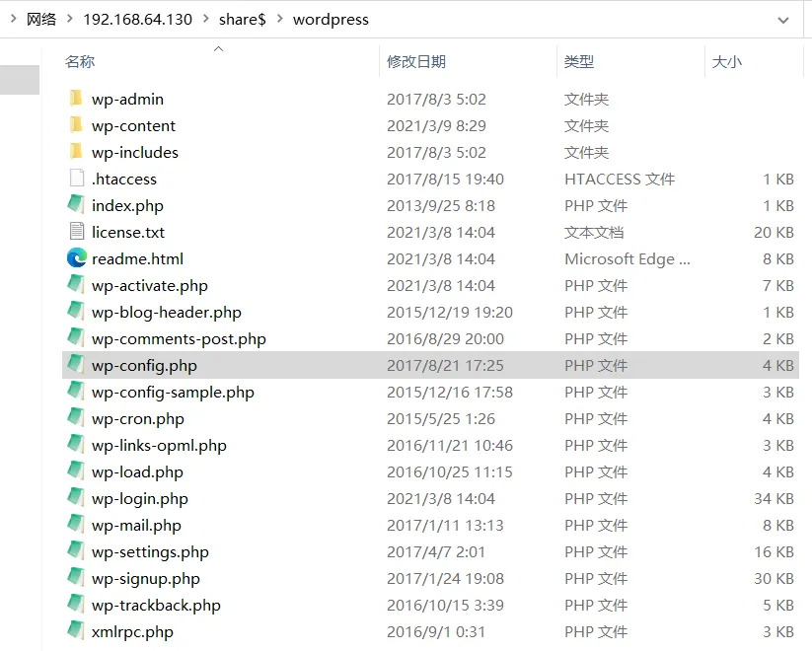Click the wp-signup.php file icon
The width and height of the screenshot is (812, 651).
[x=76, y=577]
